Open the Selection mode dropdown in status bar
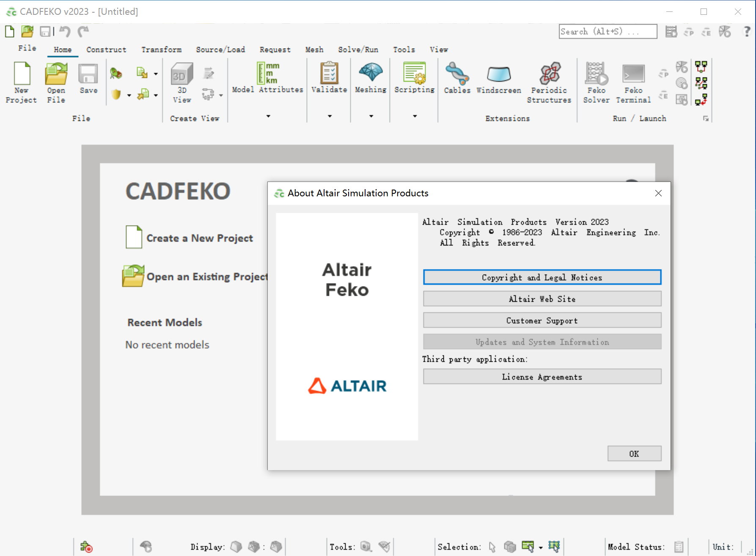 [541, 548]
